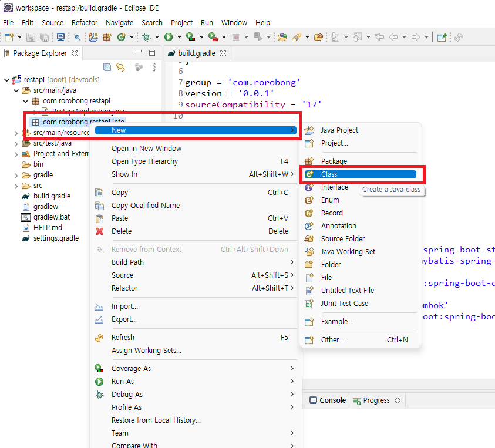Maximize the Package Explorer view
Screen dimensions: 495x448
[x=152, y=53]
